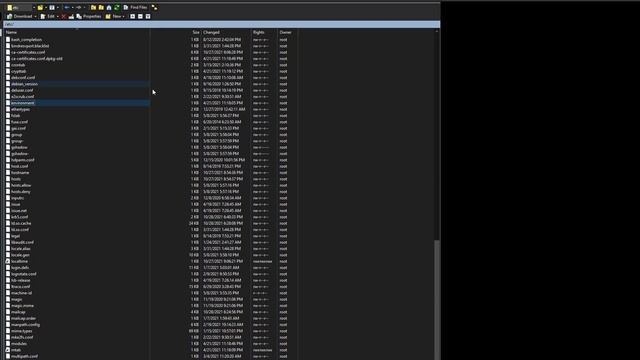640x360 pixels.
Task: Click the localtime symlink icon
Action: pyautogui.click(x=8, y=261)
